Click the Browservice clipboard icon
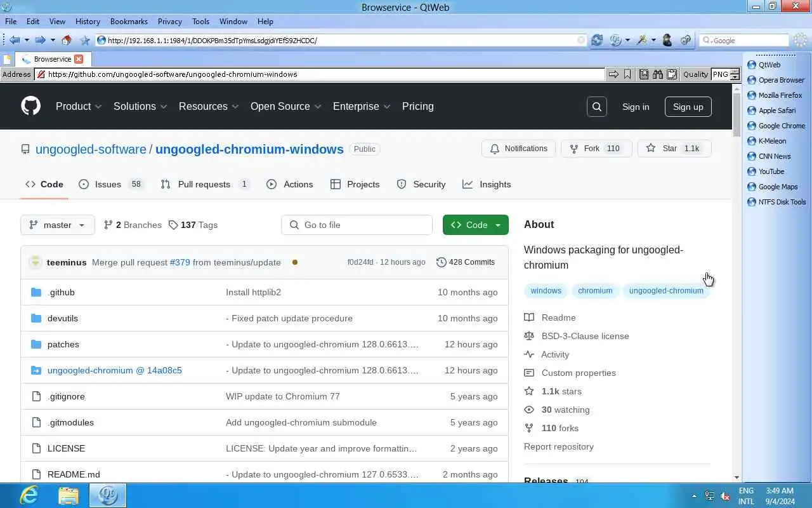The height and width of the screenshot is (508, 812). [672, 74]
